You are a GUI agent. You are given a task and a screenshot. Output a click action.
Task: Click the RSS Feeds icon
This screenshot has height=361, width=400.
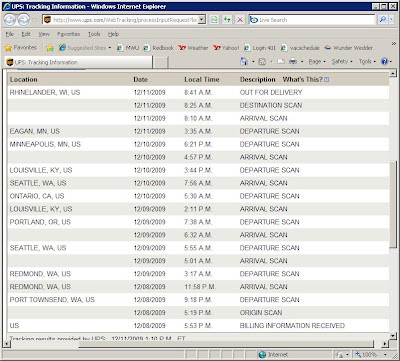(x=262, y=62)
